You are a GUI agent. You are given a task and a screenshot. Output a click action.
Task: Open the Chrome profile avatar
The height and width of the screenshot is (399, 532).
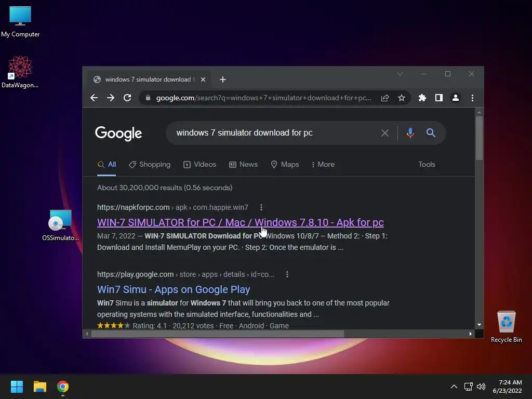click(x=455, y=98)
